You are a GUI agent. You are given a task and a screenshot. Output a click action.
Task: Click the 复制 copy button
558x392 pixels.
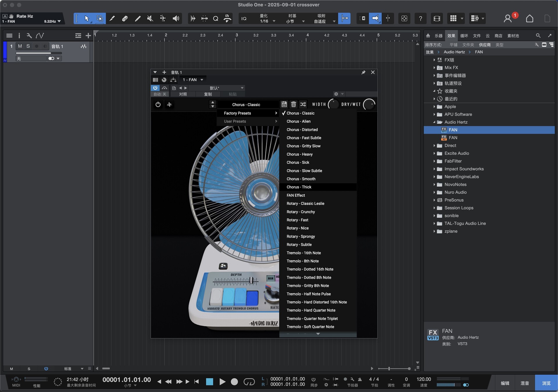[x=208, y=94]
